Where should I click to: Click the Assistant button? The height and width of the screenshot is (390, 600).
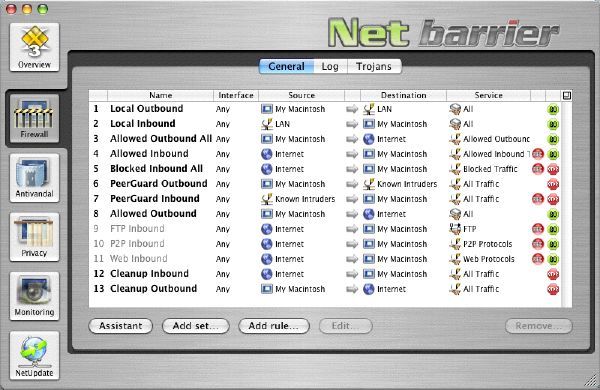[121, 326]
